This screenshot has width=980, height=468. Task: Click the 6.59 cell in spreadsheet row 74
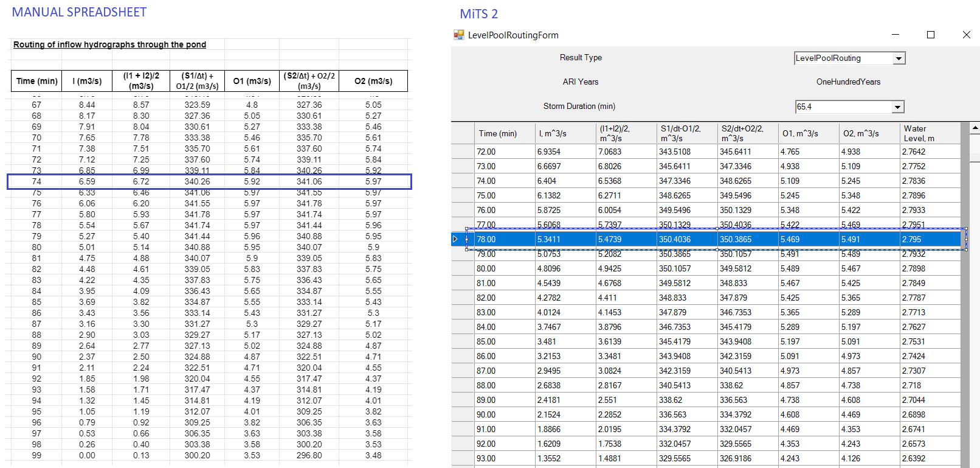87,181
